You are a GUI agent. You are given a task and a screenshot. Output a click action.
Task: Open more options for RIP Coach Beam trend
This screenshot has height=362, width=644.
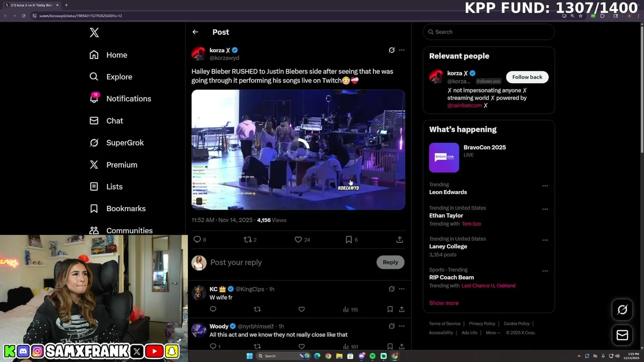click(x=545, y=271)
